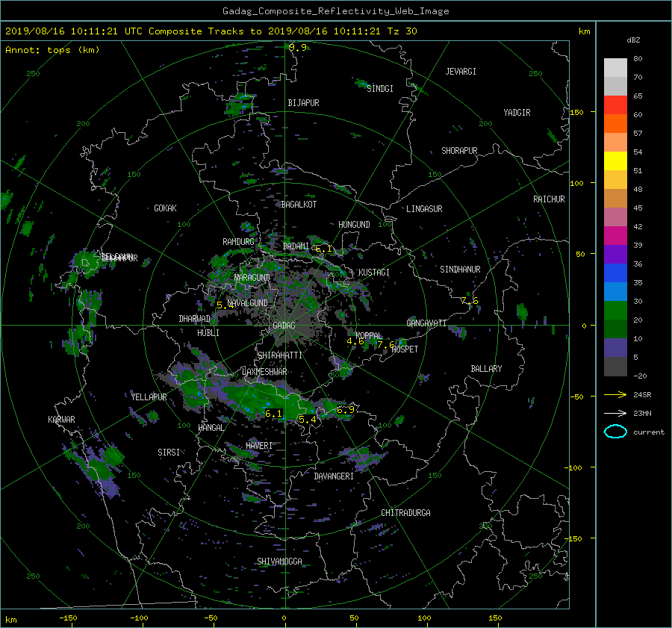The image size is (672, 628).
Task: Click the SHIRAHATTI city label
Action: pos(280,355)
